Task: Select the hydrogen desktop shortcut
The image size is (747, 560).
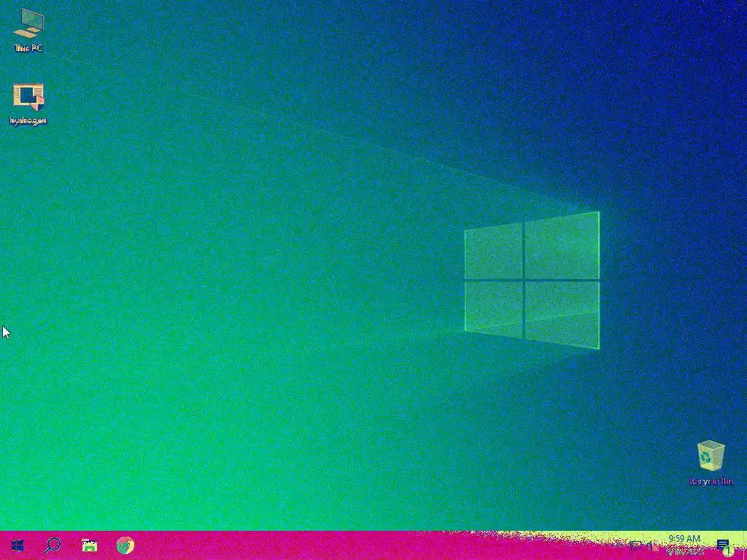Action: pos(28,104)
